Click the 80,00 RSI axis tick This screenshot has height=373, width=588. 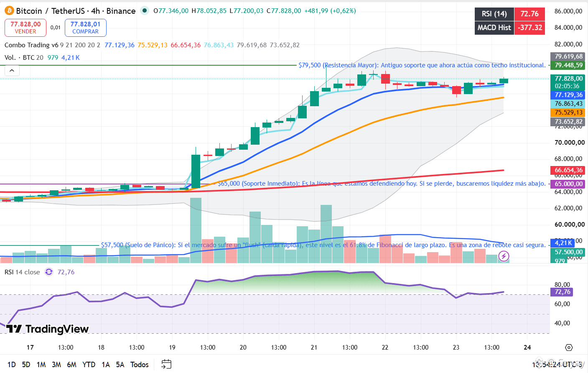point(562,285)
